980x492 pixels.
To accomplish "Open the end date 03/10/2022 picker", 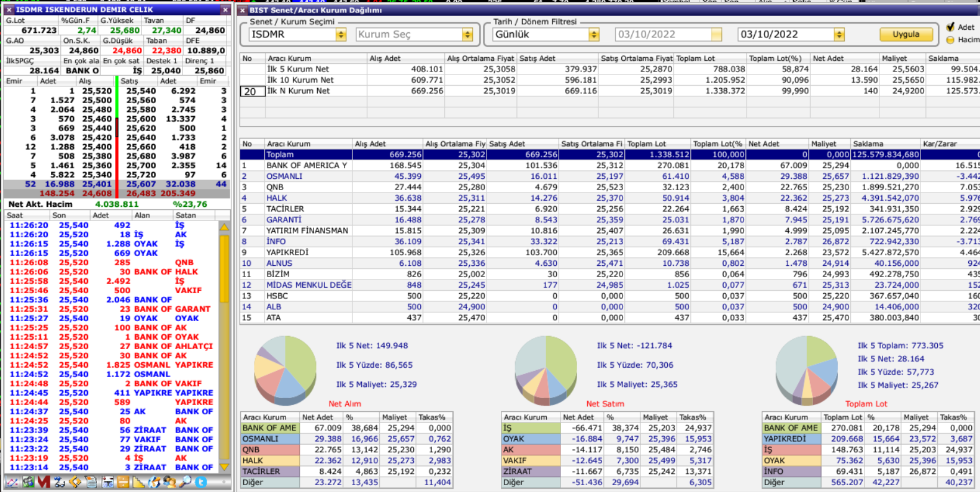I will pos(839,35).
